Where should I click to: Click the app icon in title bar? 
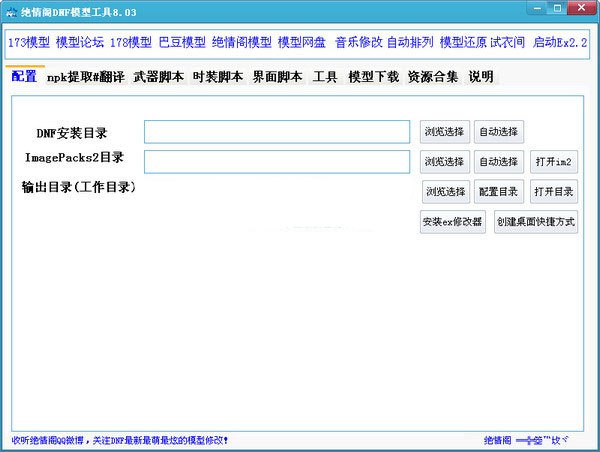coord(11,12)
